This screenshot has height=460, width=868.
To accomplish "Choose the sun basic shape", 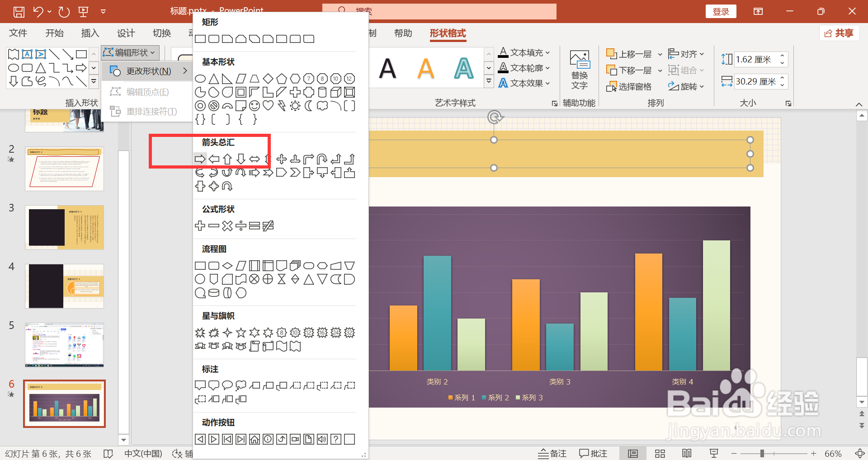I will (295, 106).
